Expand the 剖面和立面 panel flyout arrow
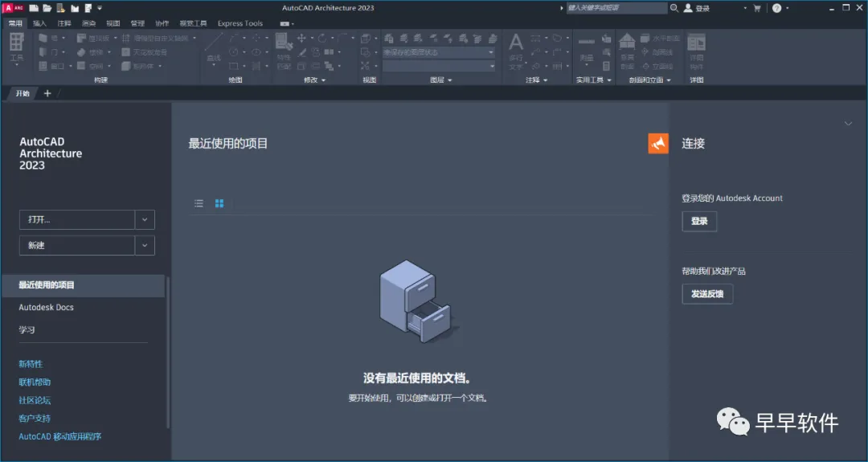The height and width of the screenshot is (462, 868). 668,80
